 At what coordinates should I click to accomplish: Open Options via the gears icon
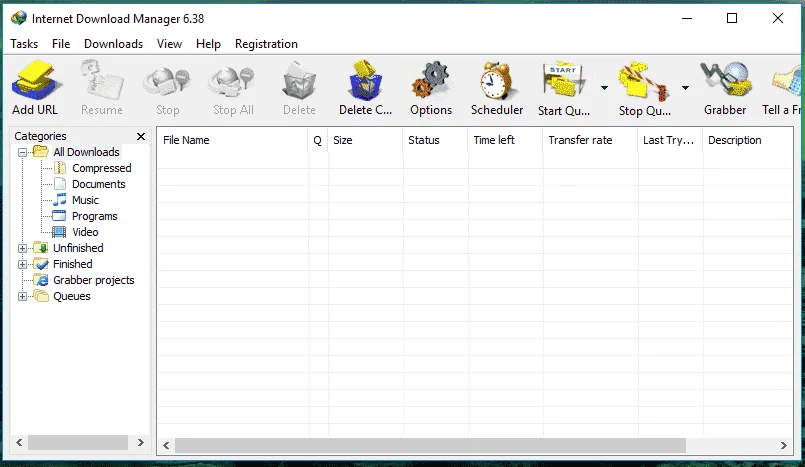430,80
